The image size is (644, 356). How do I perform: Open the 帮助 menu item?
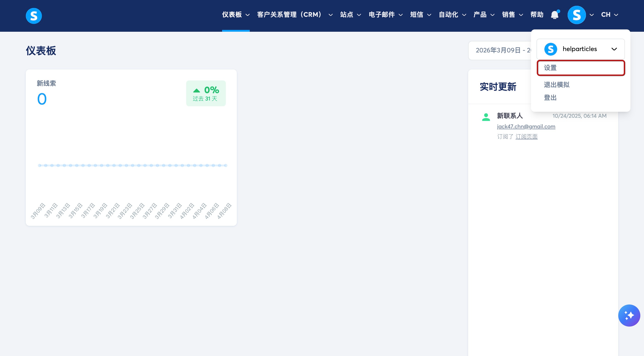(x=537, y=15)
